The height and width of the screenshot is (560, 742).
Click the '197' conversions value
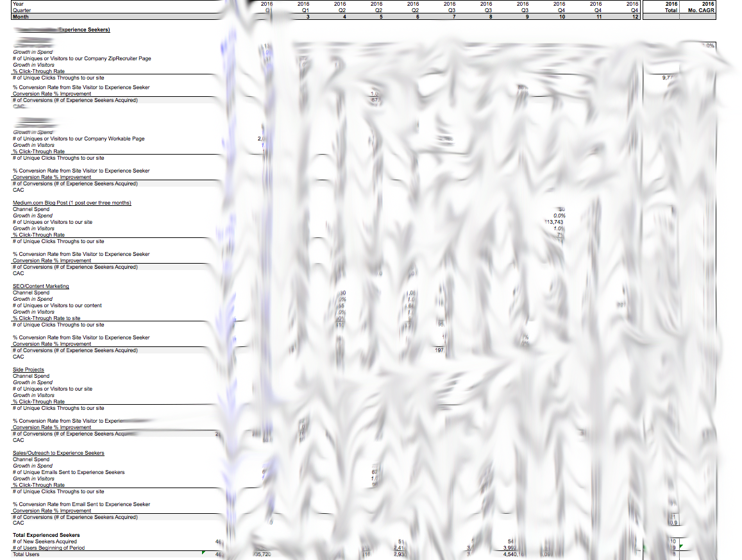tap(439, 350)
